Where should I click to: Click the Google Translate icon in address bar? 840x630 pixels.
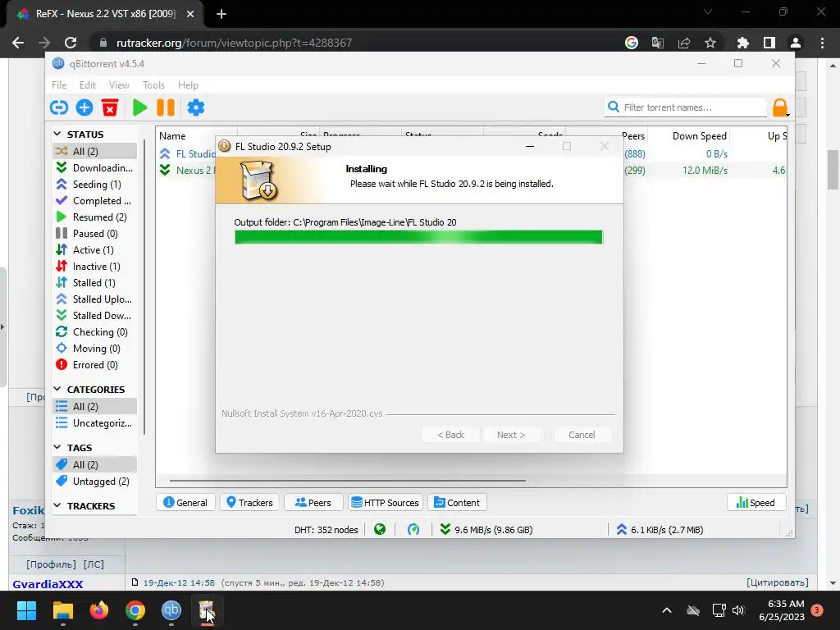[x=658, y=43]
